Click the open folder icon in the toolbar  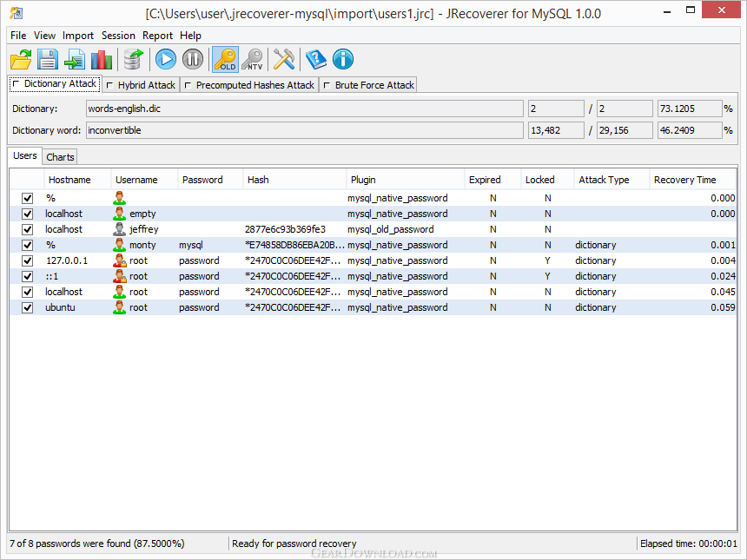[x=21, y=60]
